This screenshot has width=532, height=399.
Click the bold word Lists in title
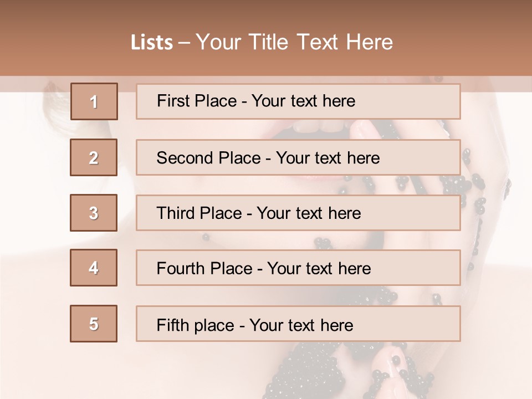pyautogui.click(x=151, y=43)
